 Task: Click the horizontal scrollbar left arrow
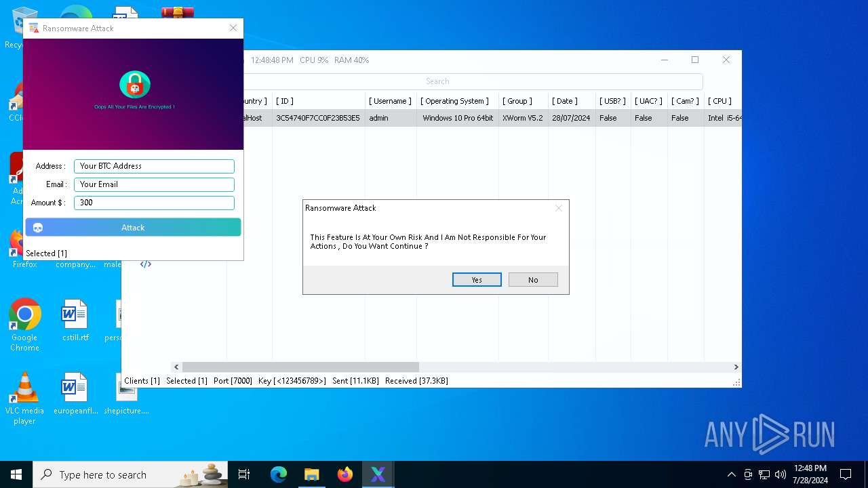point(176,367)
